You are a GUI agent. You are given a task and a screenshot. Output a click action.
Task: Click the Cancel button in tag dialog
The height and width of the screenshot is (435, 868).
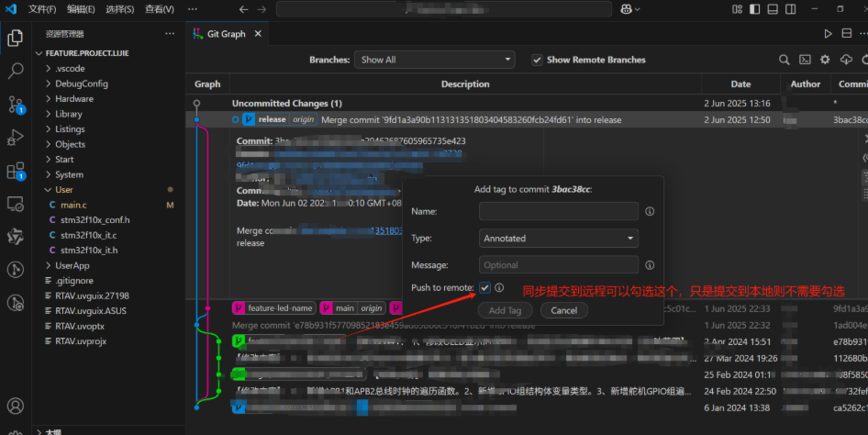point(563,310)
